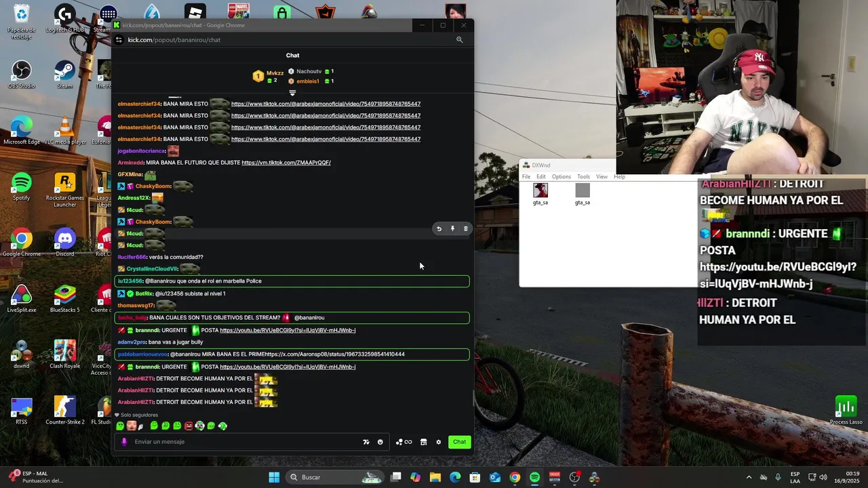
Task: Open LiveSplit.exe desktop shortcut
Action: (x=21, y=300)
